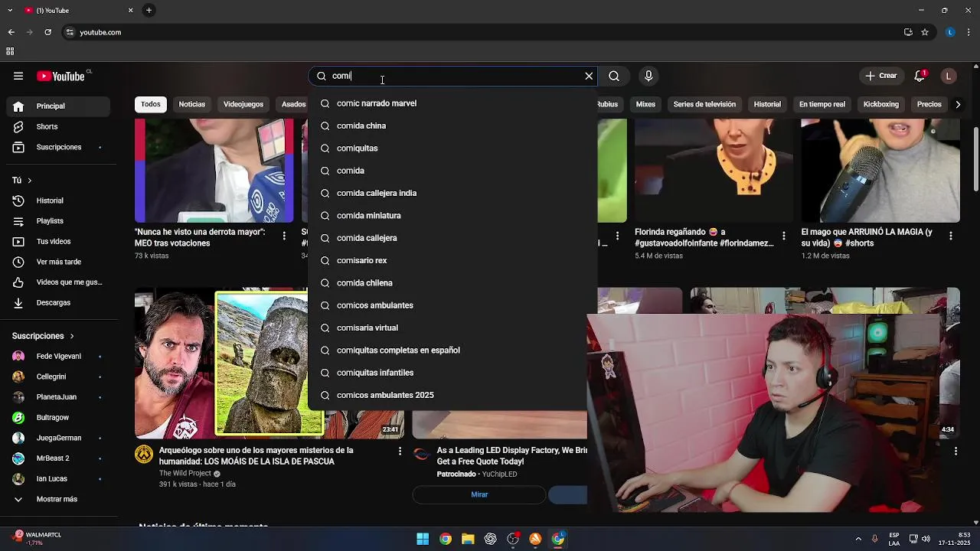Screen dimensions: 980x551
Task: Open options for El mago short
Action: 951,236
